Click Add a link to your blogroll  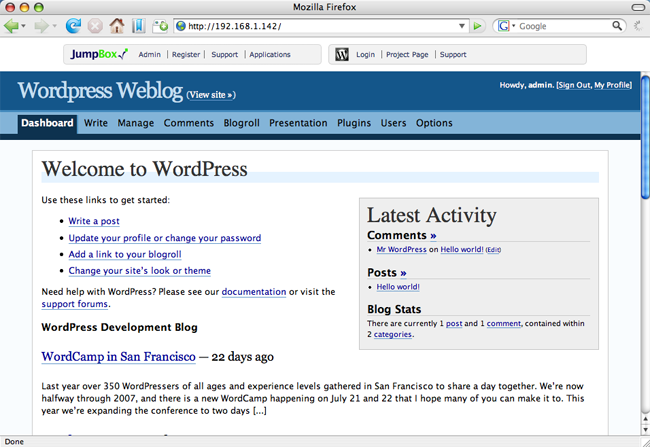[125, 254]
